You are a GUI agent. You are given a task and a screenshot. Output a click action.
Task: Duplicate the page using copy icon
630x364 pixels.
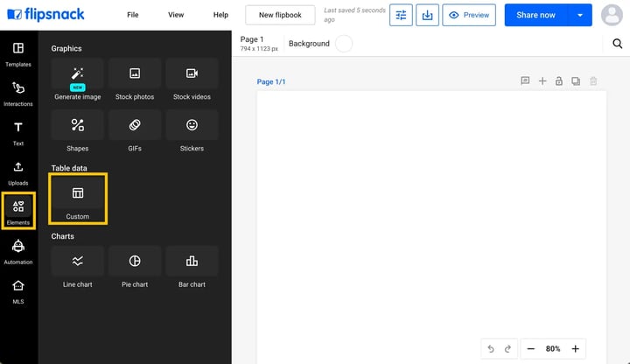(576, 80)
